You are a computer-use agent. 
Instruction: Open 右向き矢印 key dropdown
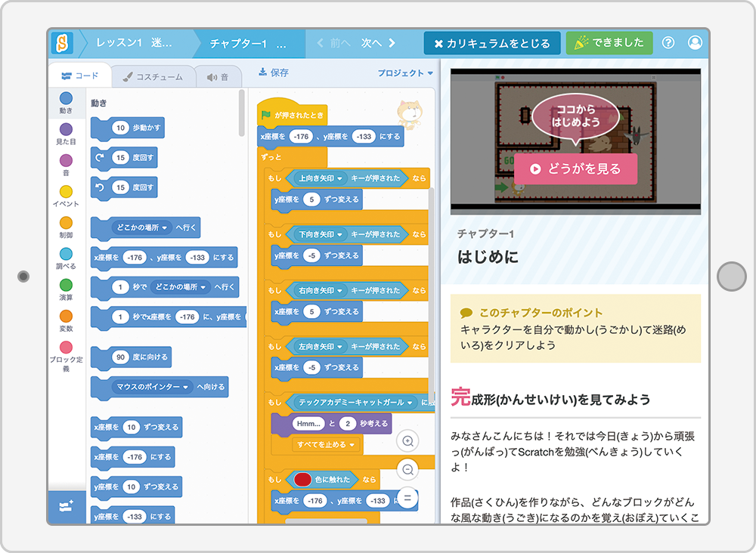pyautogui.click(x=320, y=290)
